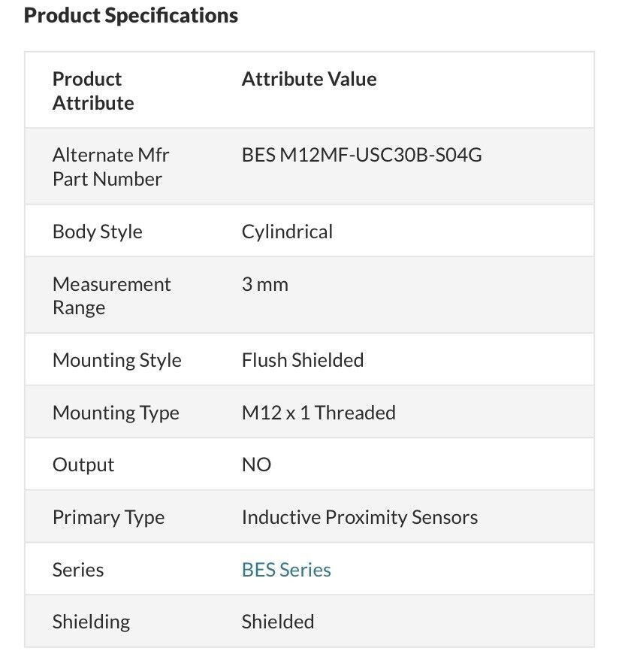Select the Body Style row label

pos(98,232)
